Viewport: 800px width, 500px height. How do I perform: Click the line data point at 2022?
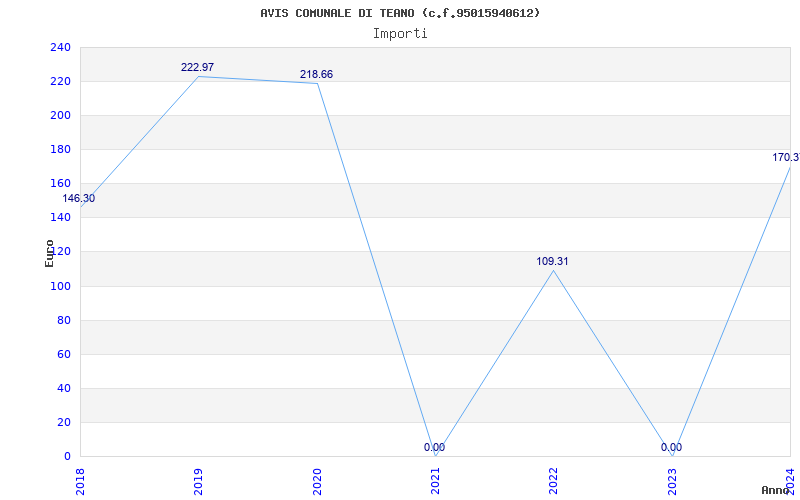[x=554, y=270]
